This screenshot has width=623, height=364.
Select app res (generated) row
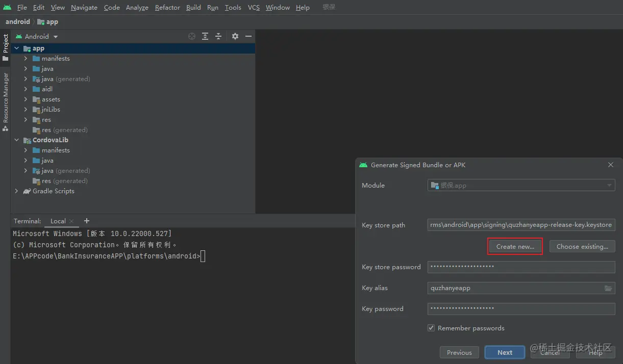point(133,130)
